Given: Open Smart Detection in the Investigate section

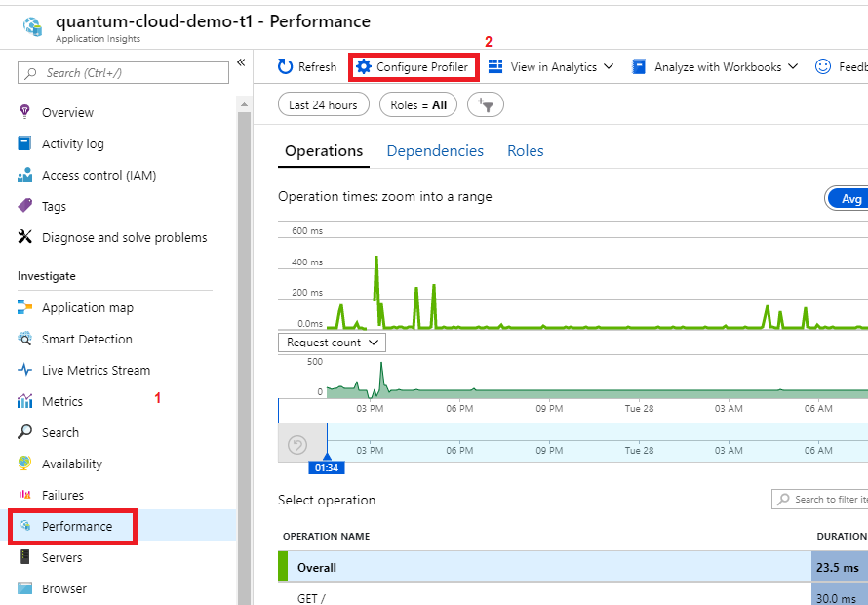Looking at the screenshot, I should tap(87, 339).
